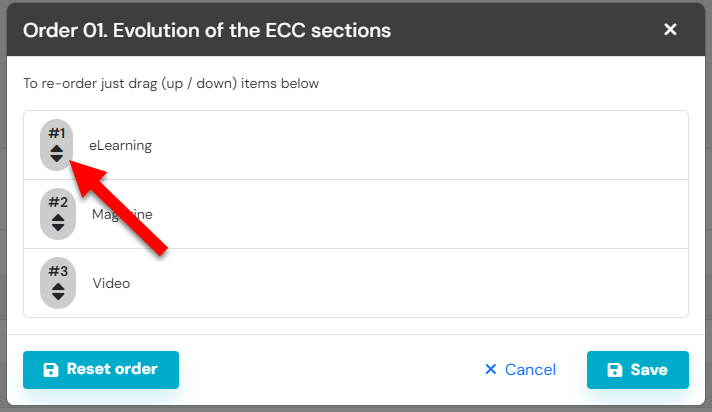The height and width of the screenshot is (412, 712).
Task: Select the #2 position label
Action: [x=57, y=202]
